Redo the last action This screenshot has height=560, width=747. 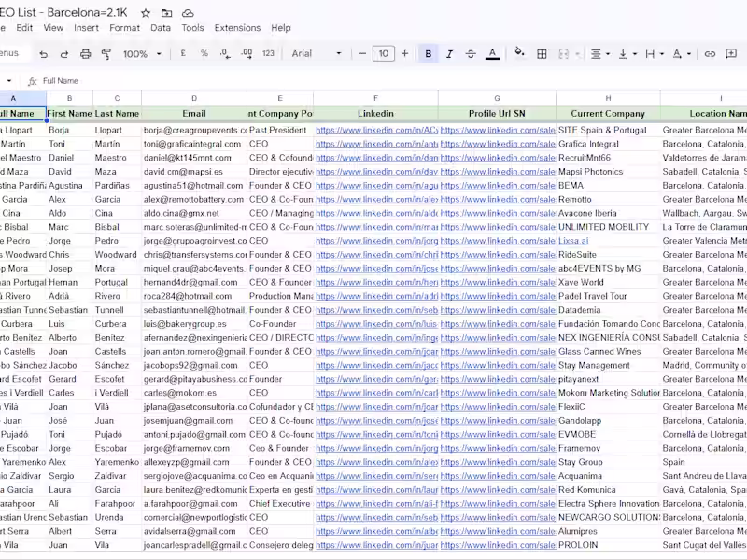coord(64,54)
